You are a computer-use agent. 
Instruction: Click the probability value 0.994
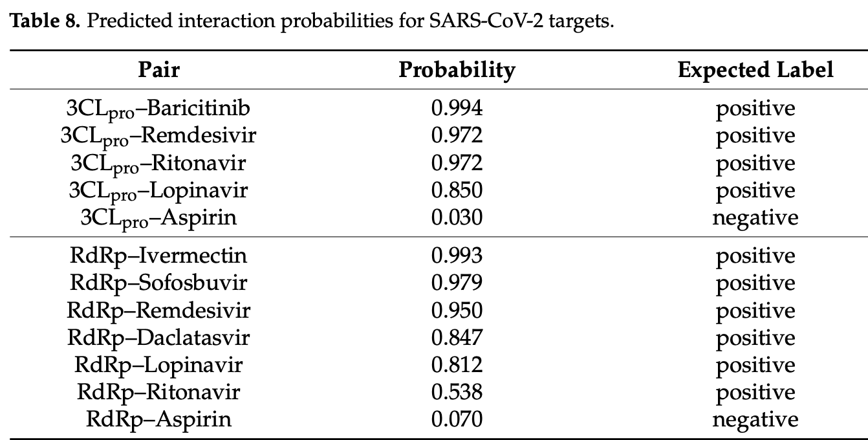tap(457, 108)
